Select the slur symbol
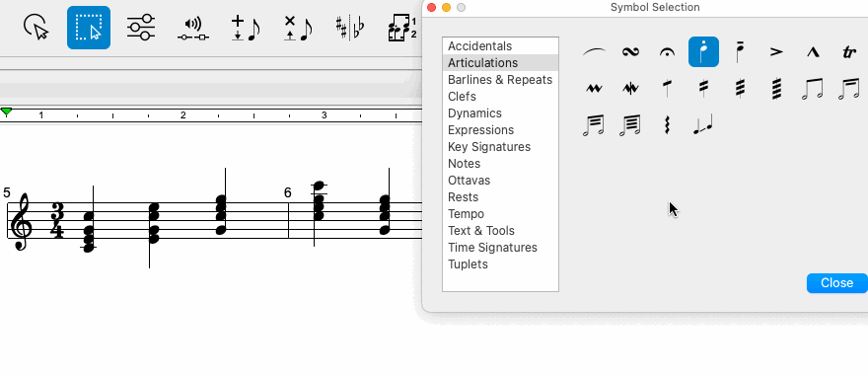The image size is (868, 375). point(594,52)
